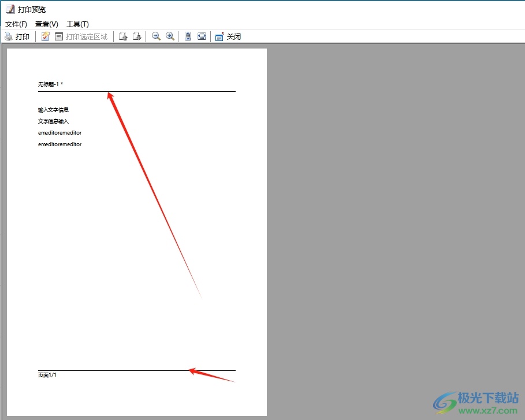The width and height of the screenshot is (525, 420).
Task: Open the 文件(F) menu
Action: click(x=16, y=24)
